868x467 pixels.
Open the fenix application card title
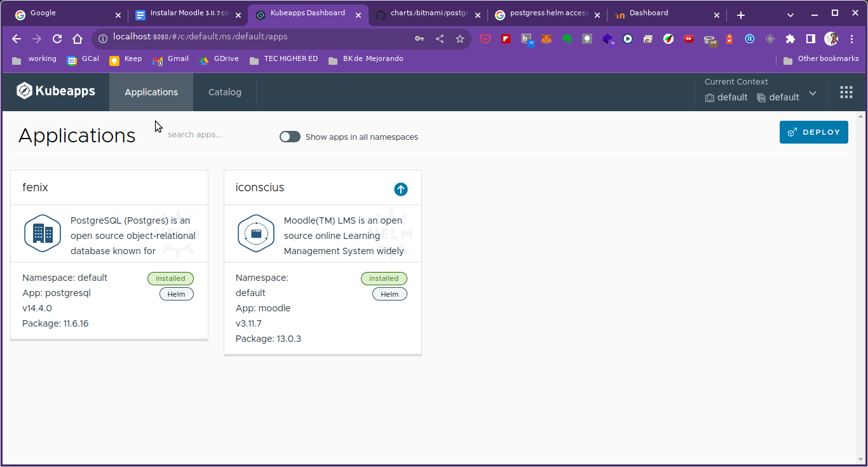[35, 187]
